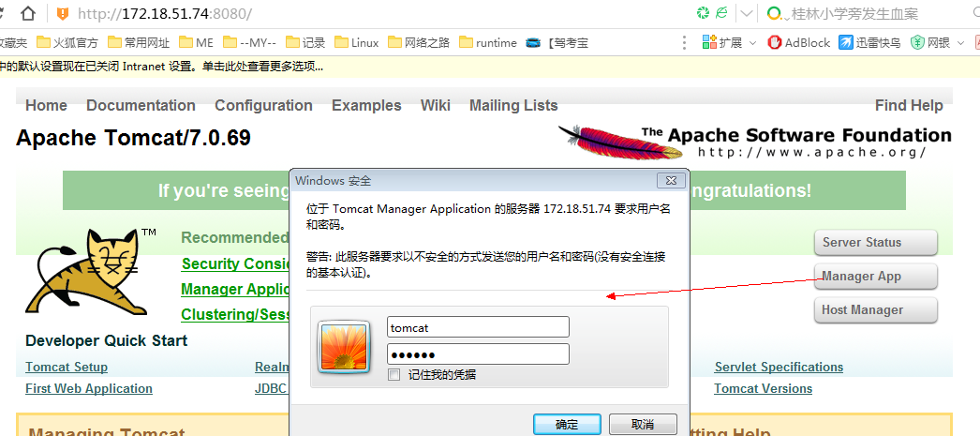Open the Examples menu item
980x436 pixels.
point(366,105)
